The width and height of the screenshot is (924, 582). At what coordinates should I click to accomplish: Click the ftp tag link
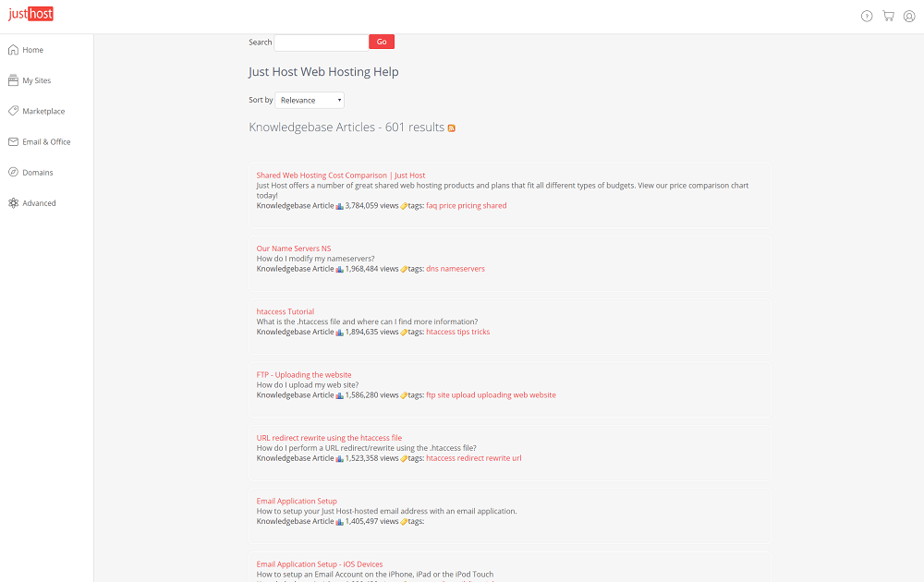431,395
